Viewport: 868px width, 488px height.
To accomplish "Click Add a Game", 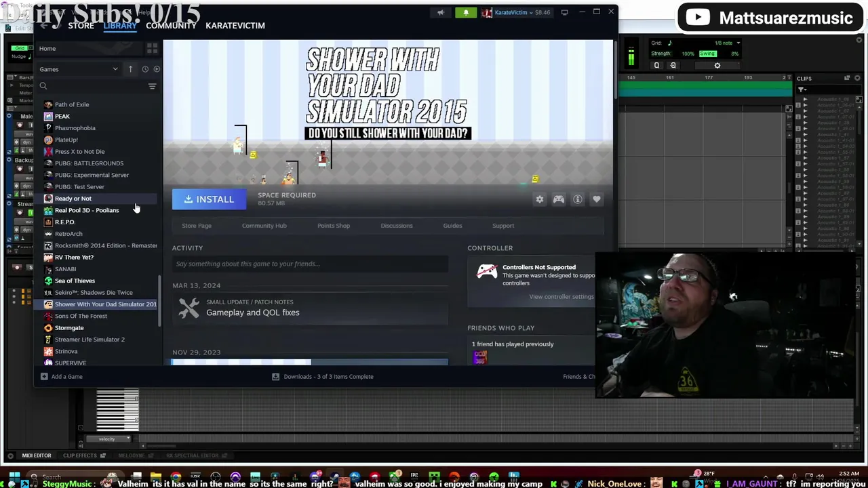I will click(62, 377).
